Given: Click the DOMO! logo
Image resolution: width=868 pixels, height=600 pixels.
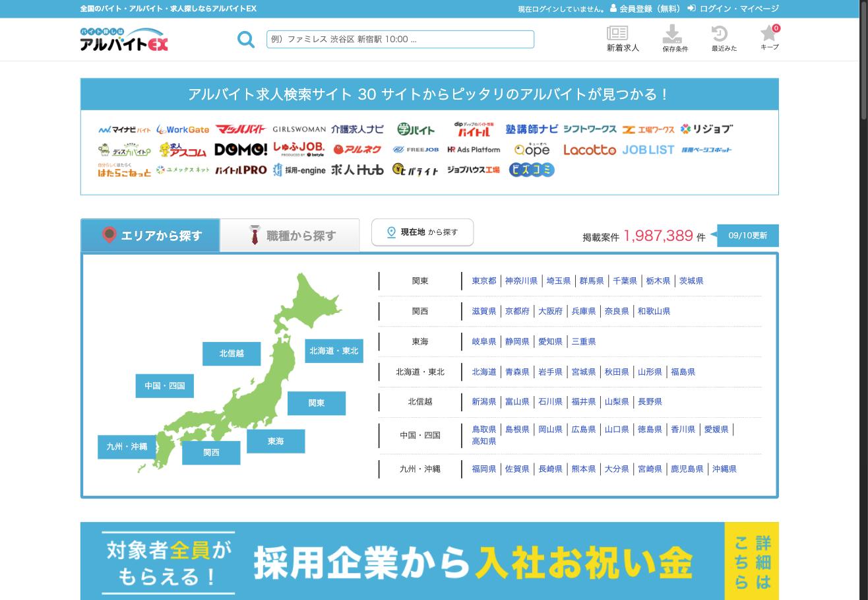Looking at the screenshot, I should pos(241,150).
